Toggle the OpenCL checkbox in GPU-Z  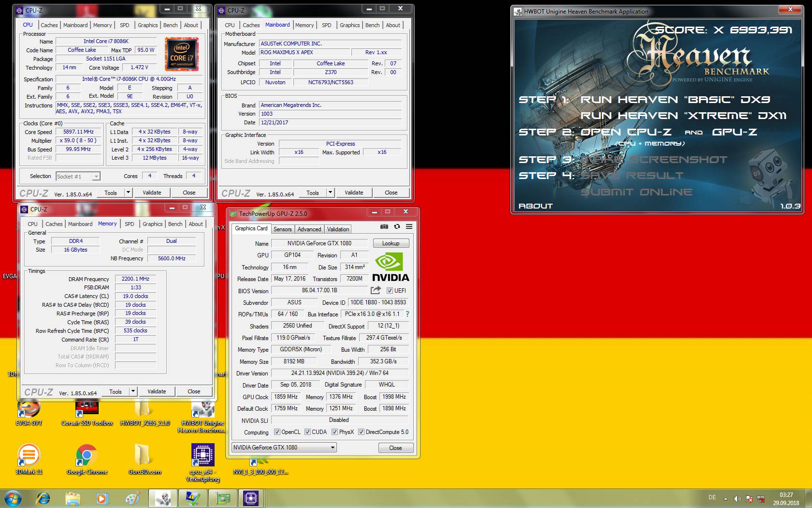pyautogui.click(x=277, y=432)
